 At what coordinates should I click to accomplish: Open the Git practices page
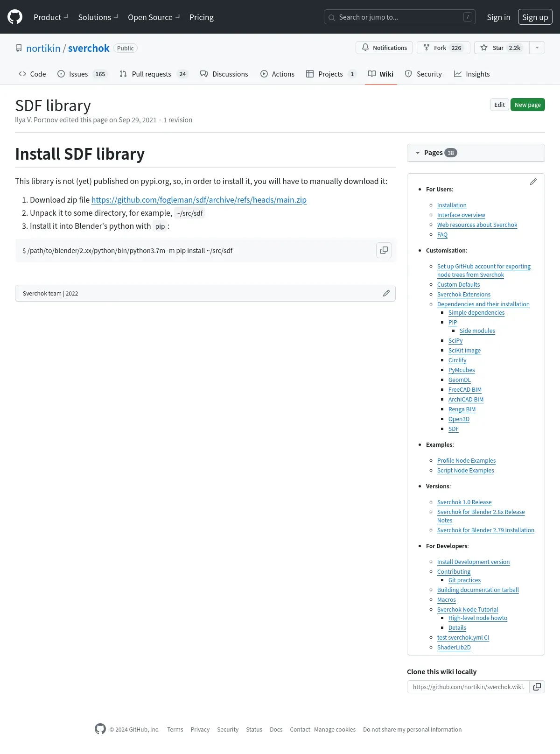point(464,580)
